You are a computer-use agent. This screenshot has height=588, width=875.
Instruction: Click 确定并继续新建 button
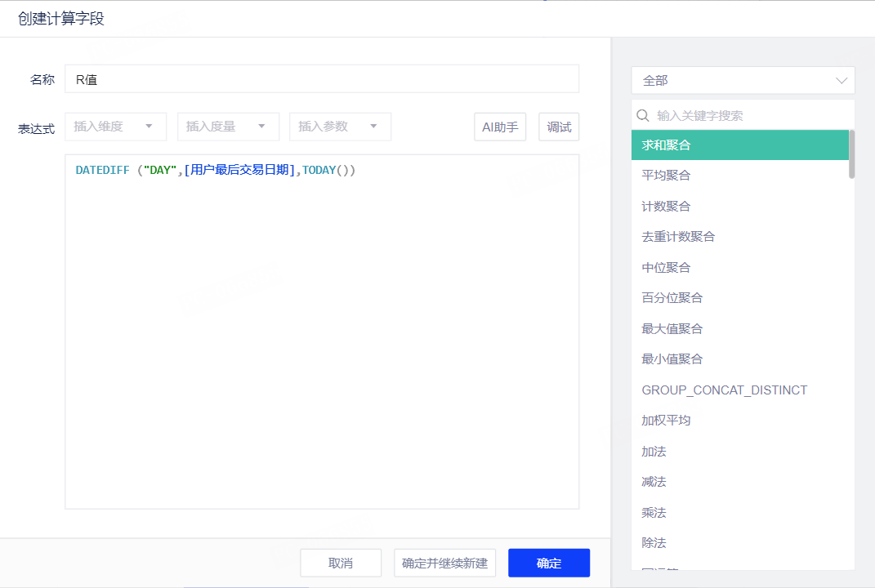(x=444, y=563)
